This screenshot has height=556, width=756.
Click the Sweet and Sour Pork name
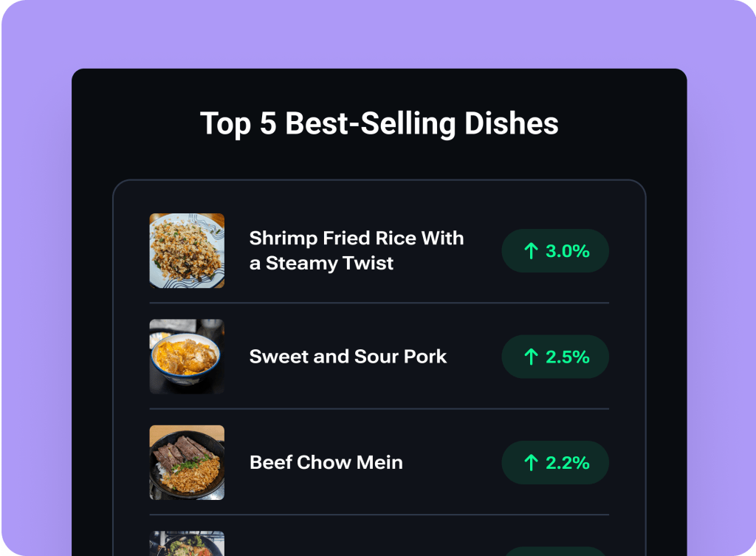(x=348, y=357)
